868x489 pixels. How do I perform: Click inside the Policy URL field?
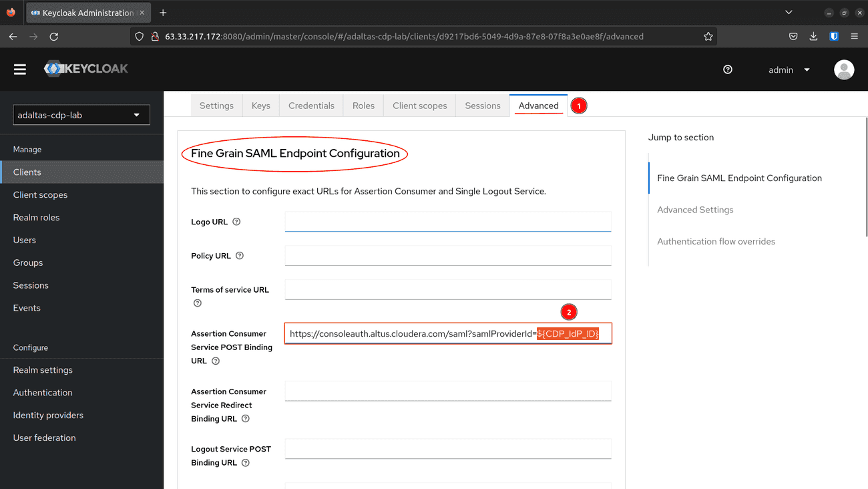click(447, 255)
